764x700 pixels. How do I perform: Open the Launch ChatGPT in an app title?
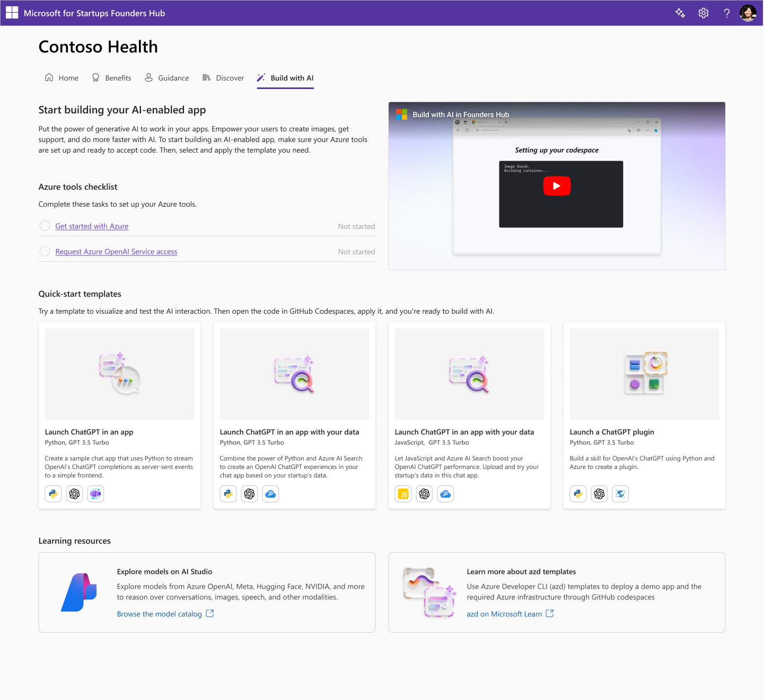click(x=89, y=432)
